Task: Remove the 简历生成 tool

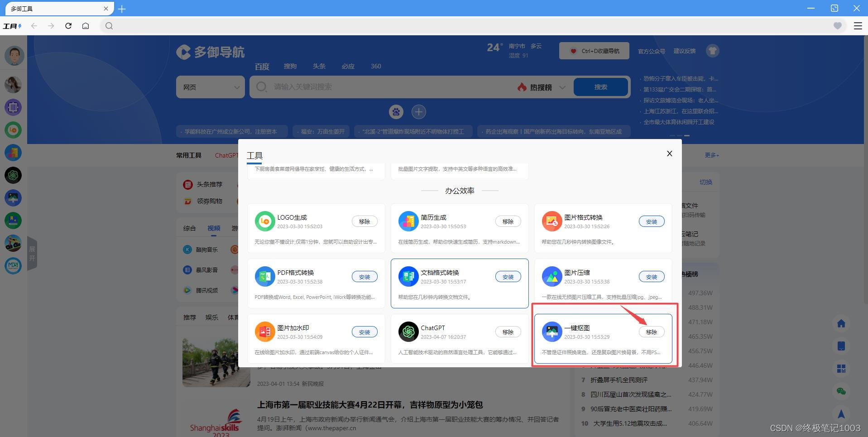Action: coord(508,221)
